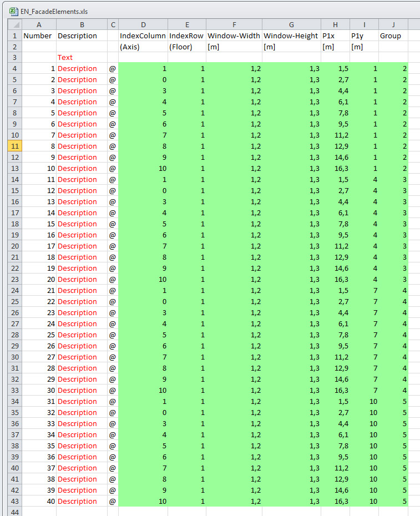Click the Window-Height value 1,3 in row 30

291,357
